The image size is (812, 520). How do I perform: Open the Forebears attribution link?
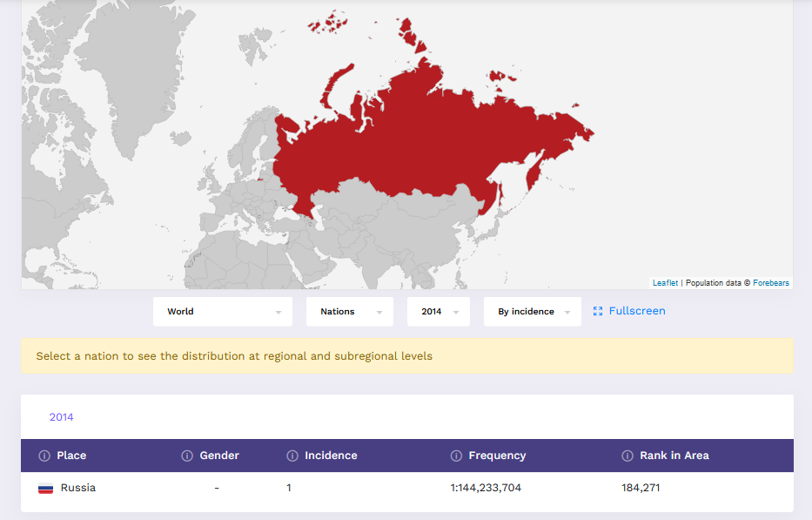click(771, 283)
